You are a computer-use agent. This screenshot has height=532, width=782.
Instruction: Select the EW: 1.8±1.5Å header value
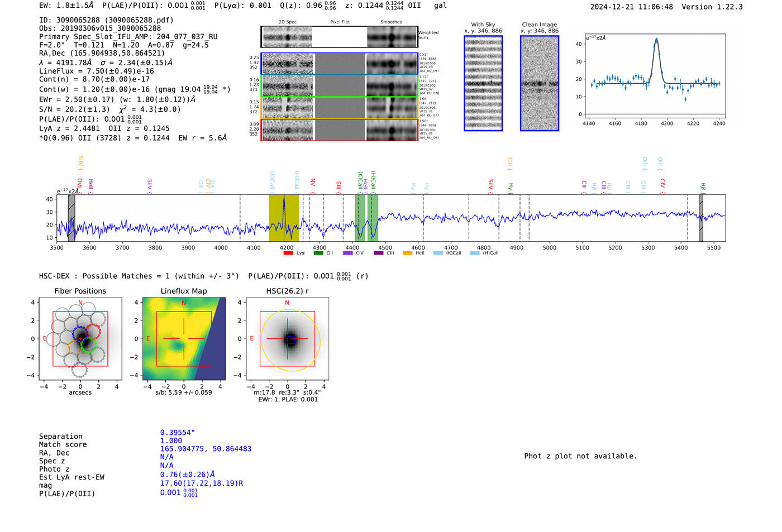pyautogui.click(x=66, y=6)
